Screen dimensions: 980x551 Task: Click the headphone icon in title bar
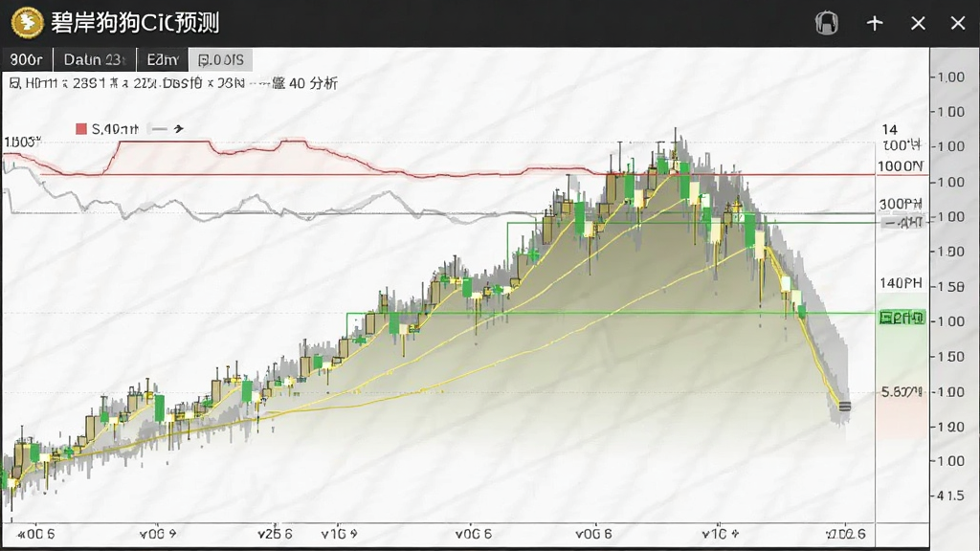coord(826,24)
